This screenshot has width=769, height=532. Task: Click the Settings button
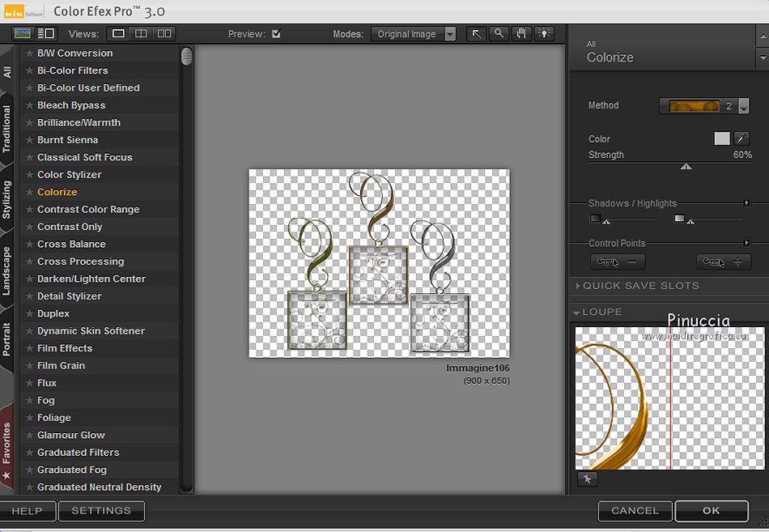pos(101,511)
